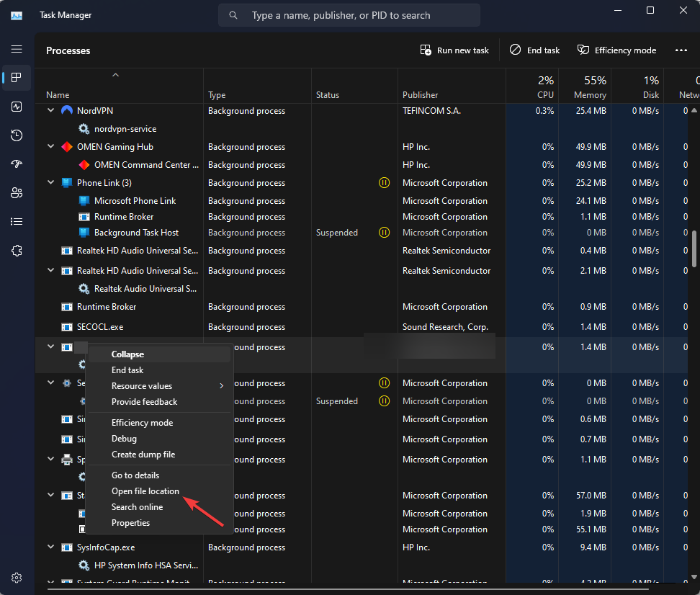Collapse the Phone Link (3) group
The image size is (700, 595).
(51, 182)
